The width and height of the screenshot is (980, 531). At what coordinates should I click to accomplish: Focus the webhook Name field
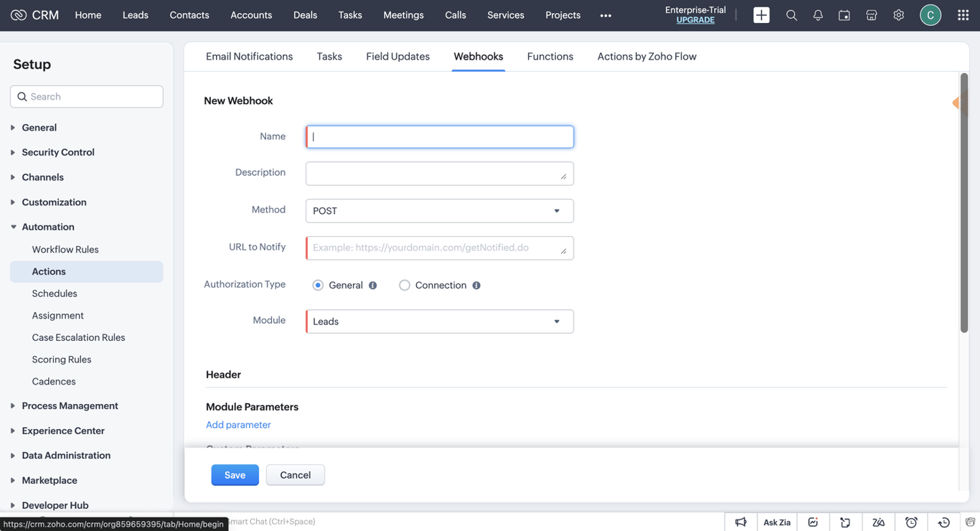coord(440,137)
